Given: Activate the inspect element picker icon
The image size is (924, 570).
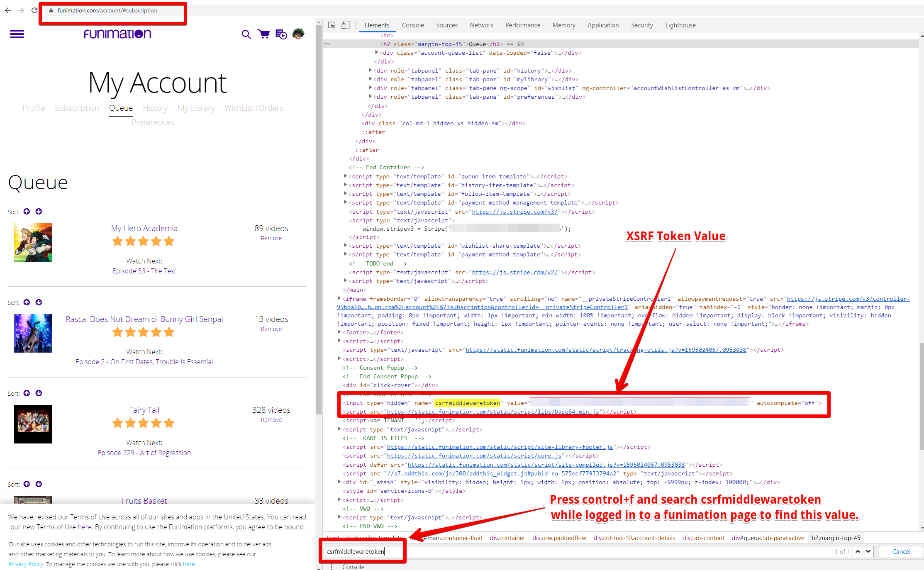Looking at the screenshot, I should [332, 25].
